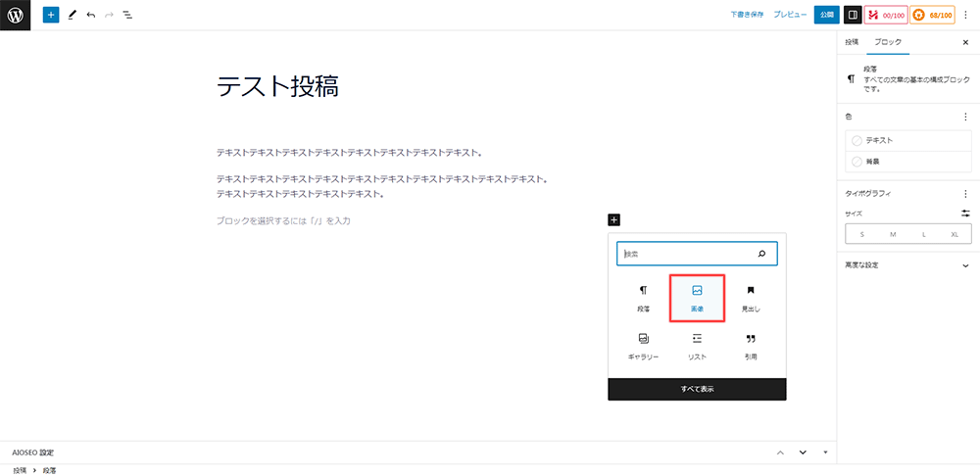Viewport: 980px width, 476px height.
Task: Switch to the 投稿 sidebar tab
Action: click(852, 42)
